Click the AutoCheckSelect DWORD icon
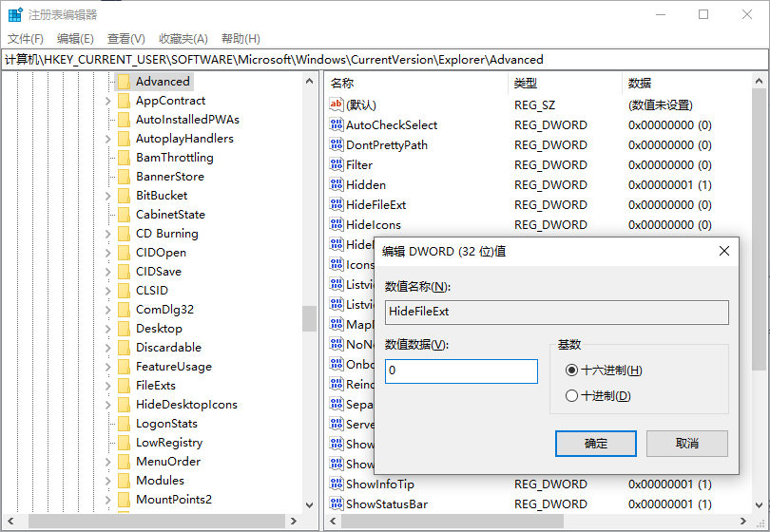The image size is (770, 532). (337, 124)
